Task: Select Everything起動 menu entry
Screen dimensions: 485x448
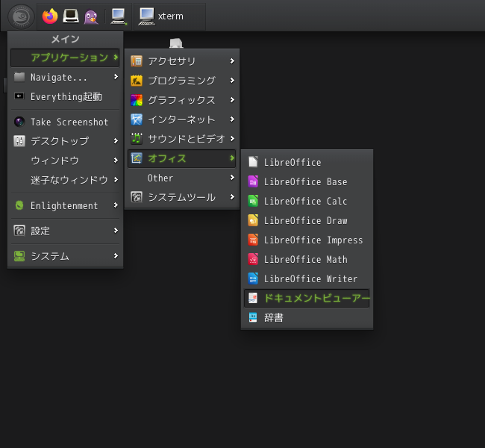Action: click(65, 96)
